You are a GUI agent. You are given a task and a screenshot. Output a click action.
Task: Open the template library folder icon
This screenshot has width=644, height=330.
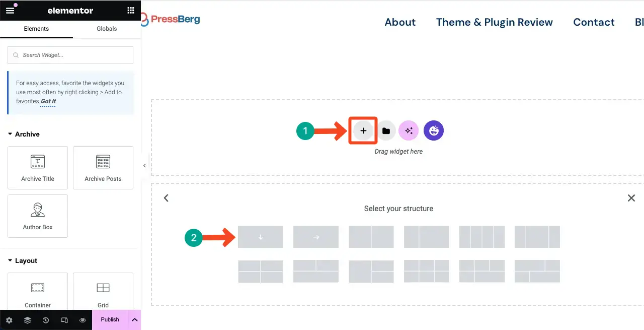click(x=386, y=130)
